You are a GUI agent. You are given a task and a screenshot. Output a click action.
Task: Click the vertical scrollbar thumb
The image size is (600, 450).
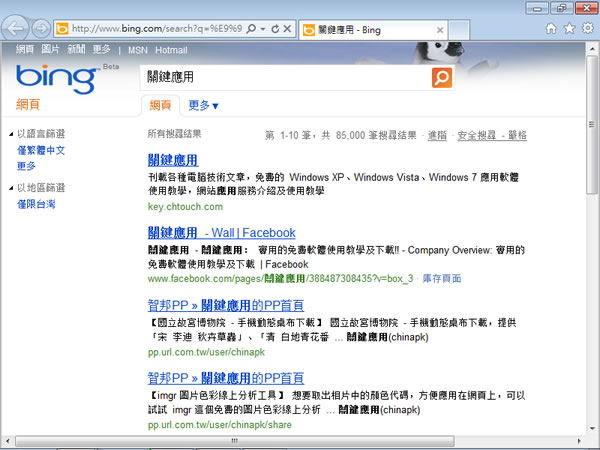tap(592, 125)
